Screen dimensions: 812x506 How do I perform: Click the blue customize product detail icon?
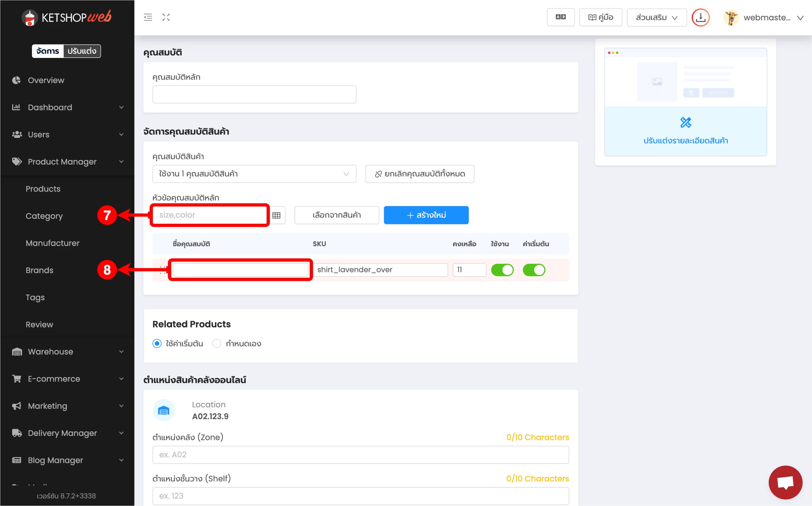click(686, 123)
